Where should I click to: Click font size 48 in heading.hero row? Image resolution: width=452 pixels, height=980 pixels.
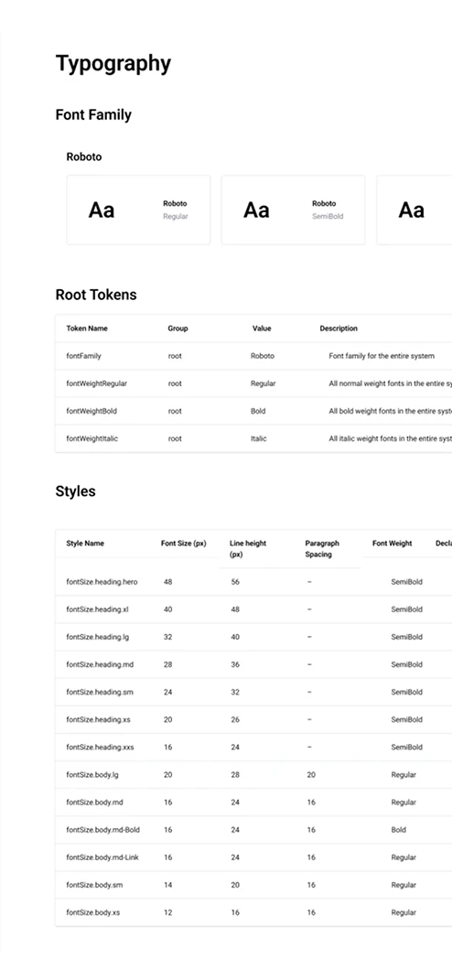[168, 582]
